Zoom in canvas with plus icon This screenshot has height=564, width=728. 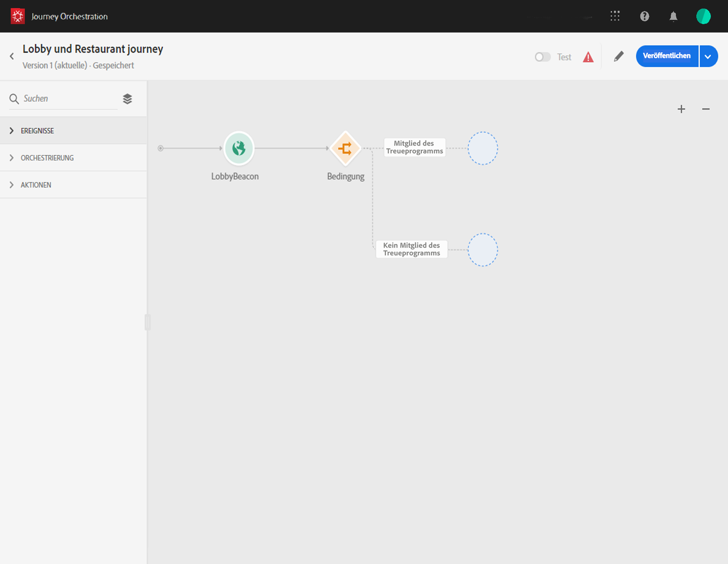(681, 109)
